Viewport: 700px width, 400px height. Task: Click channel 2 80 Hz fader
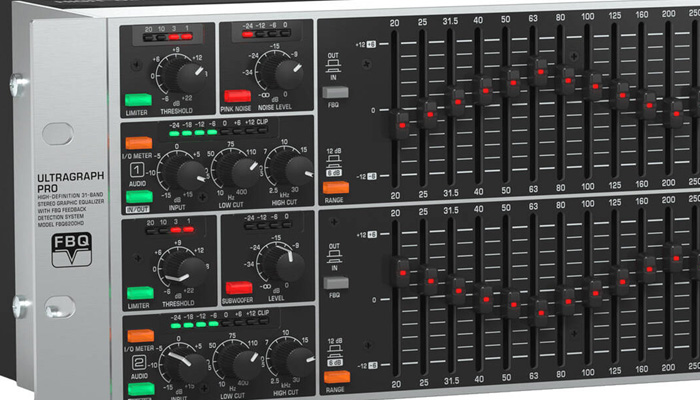point(568,301)
